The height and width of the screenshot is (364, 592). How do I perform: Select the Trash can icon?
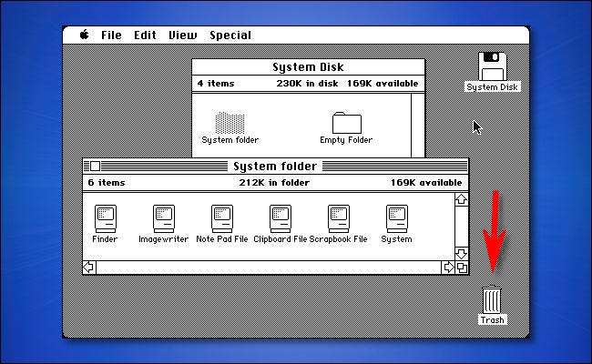492,299
